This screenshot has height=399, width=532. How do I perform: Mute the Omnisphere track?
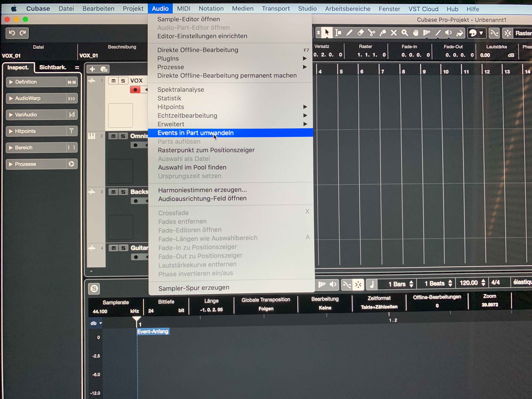(x=113, y=136)
